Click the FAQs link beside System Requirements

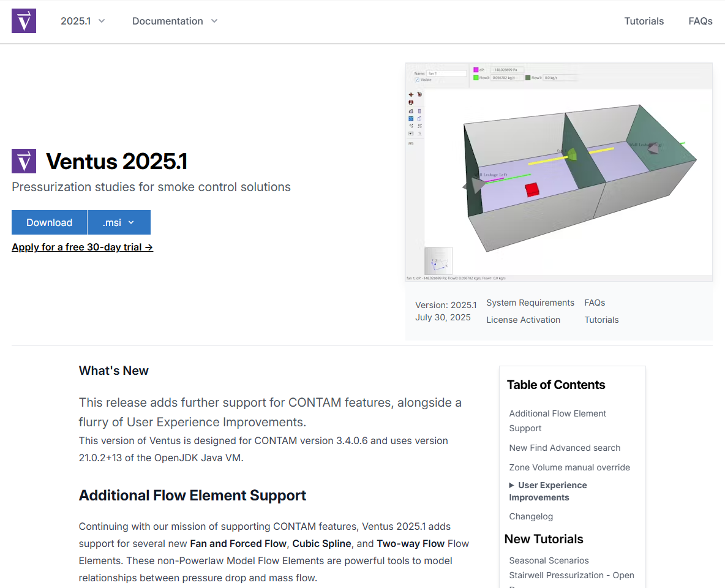tap(595, 303)
